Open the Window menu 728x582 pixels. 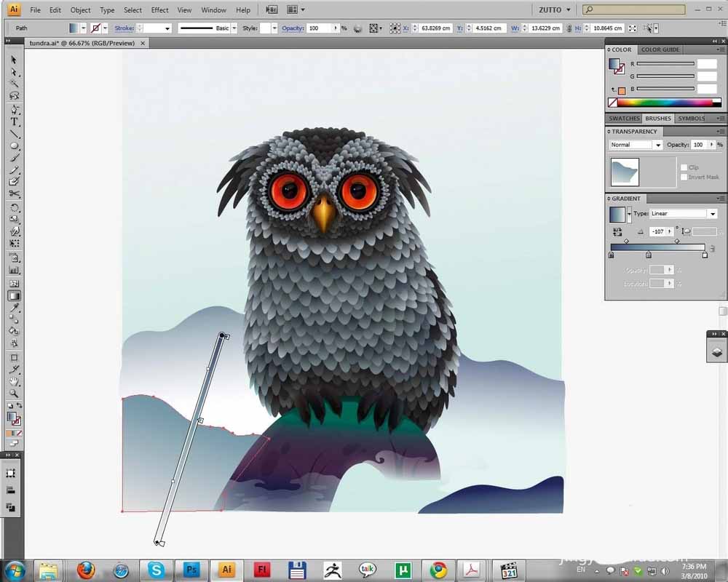coord(213,9)
